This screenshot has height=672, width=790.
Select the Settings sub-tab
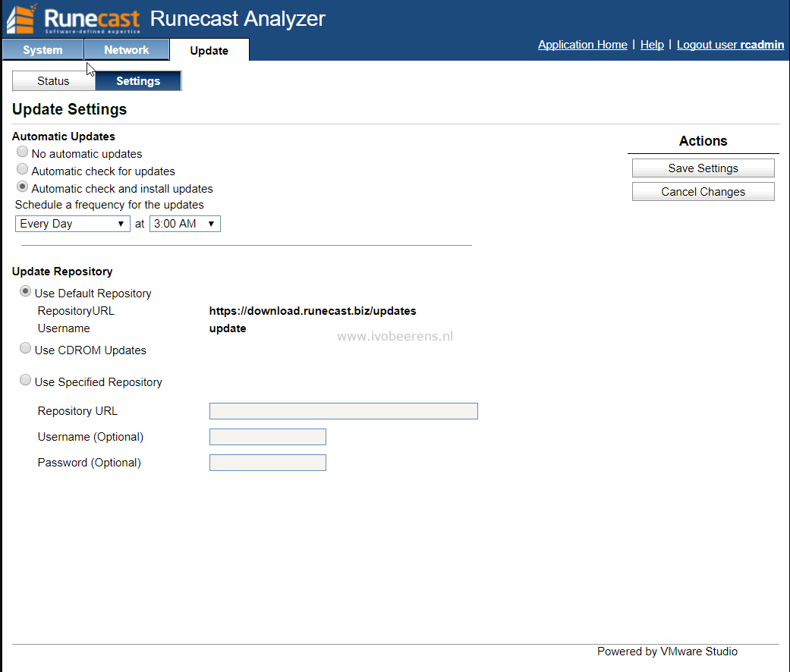(138, 81)
